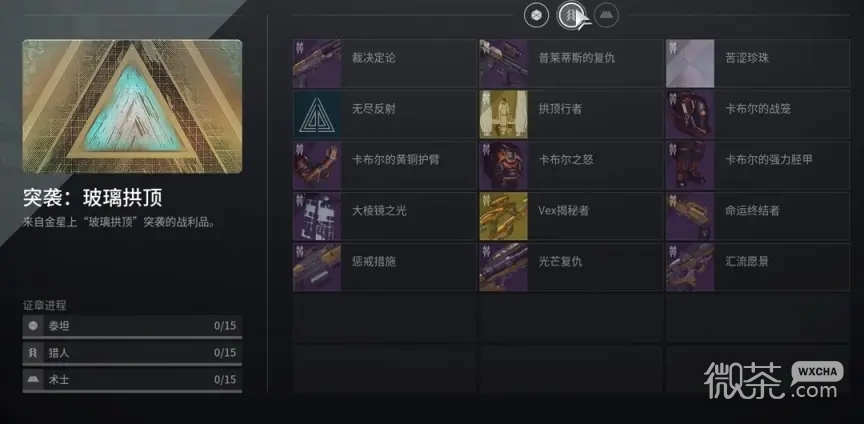This screenshot has height=424, width=864.
Task: Open the 裁决定论 weapon icon
Action: (317, 63)
